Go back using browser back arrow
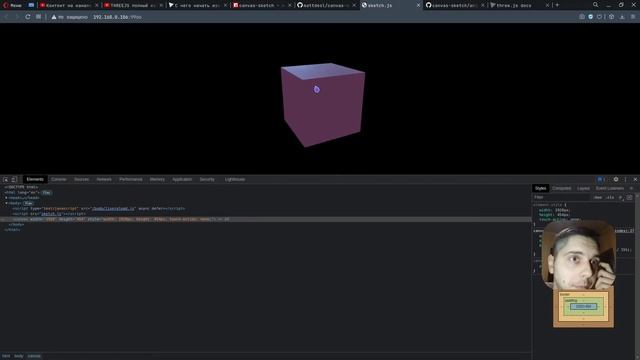Screen dimensions: 640x360 (x=7, y=17)
